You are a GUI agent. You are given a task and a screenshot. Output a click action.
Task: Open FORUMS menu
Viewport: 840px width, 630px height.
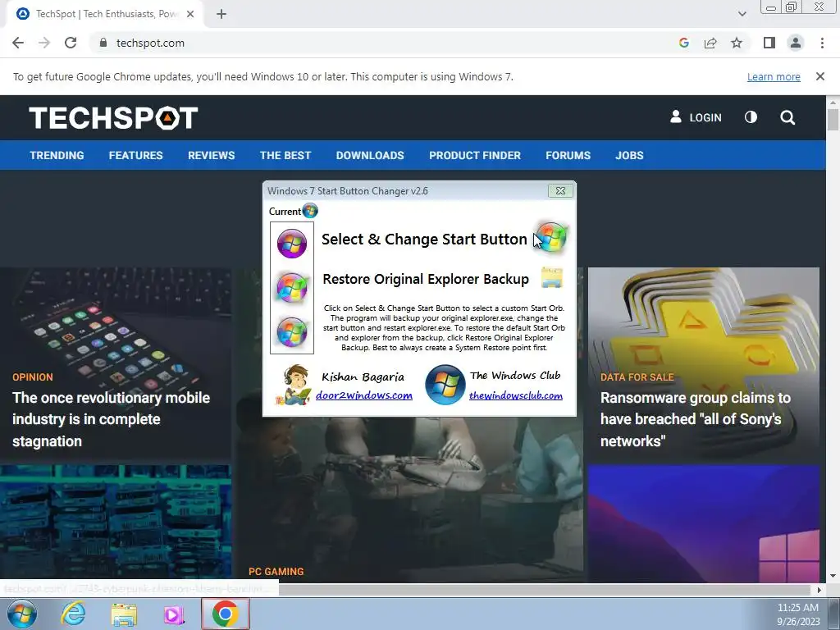(x=568, y=155)
